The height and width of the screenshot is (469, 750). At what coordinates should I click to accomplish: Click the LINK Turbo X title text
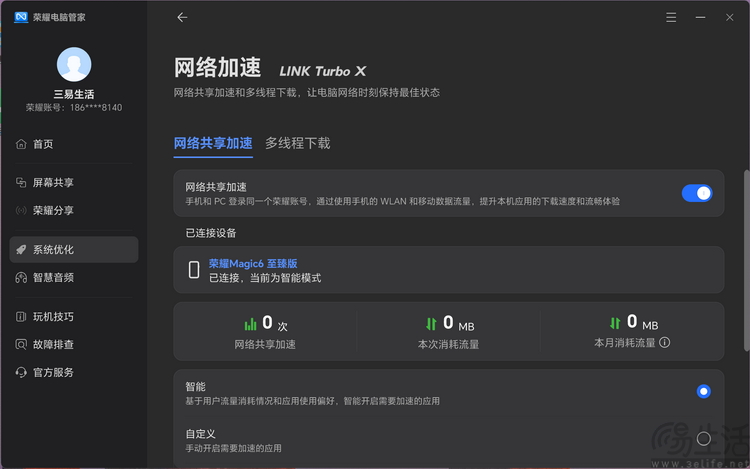pos(323,71)
